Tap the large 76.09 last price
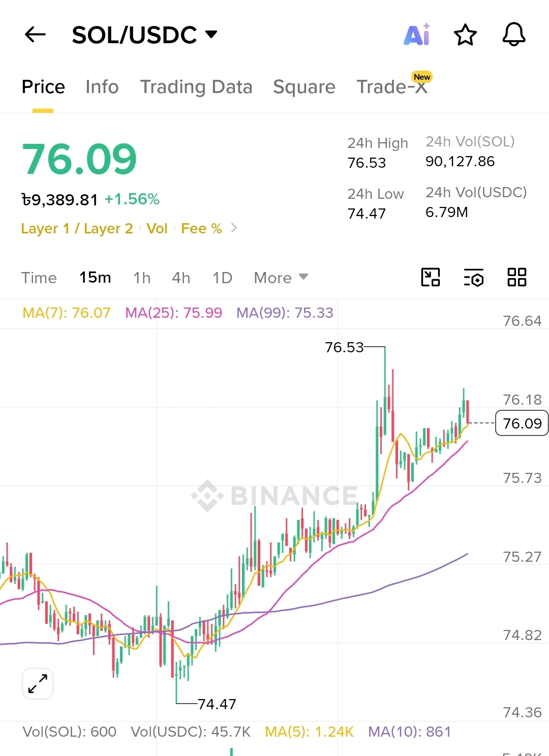The width and height of the screenshot is (549, 756). pyautogui.click(x=79, y=159)
